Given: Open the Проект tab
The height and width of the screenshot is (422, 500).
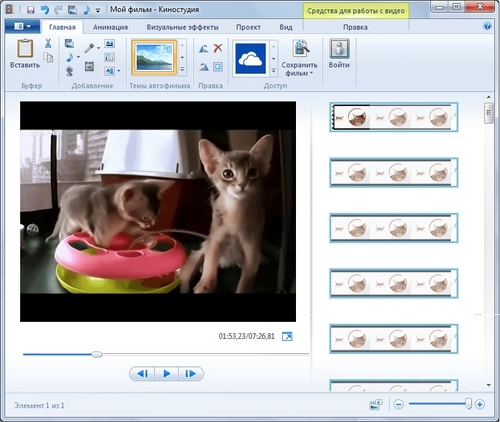Looking at the screenshot, I should click(x=248, y=27).
